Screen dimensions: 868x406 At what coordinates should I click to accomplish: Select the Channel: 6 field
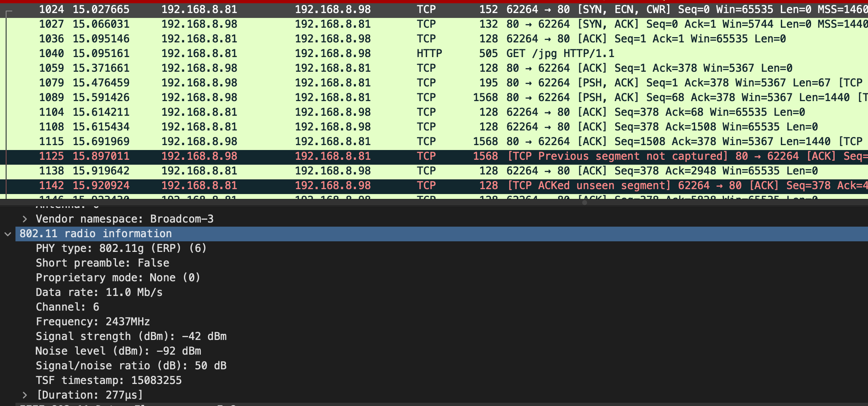[x=68, y=307]
